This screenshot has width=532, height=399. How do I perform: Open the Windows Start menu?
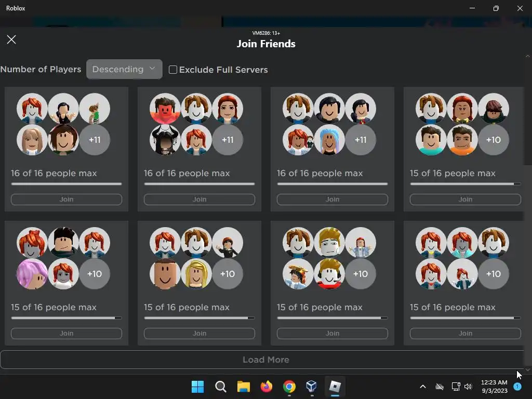197,387
